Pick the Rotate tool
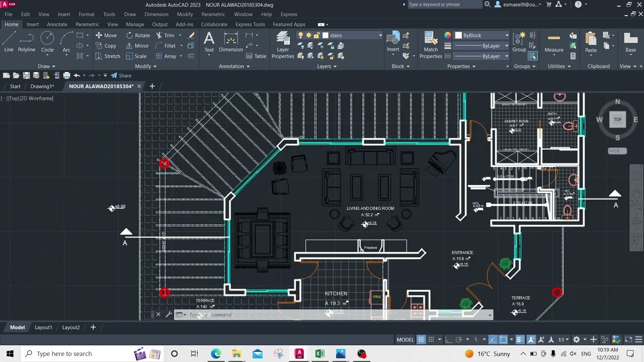Viewport: 644px width, 362px height. click(x=138, y=35)
